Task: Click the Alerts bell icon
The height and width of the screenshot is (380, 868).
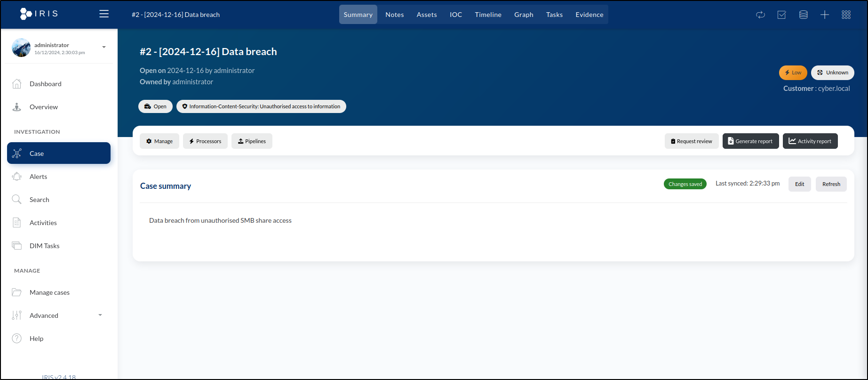Action: pyautogui.click(x=17, y=177)
